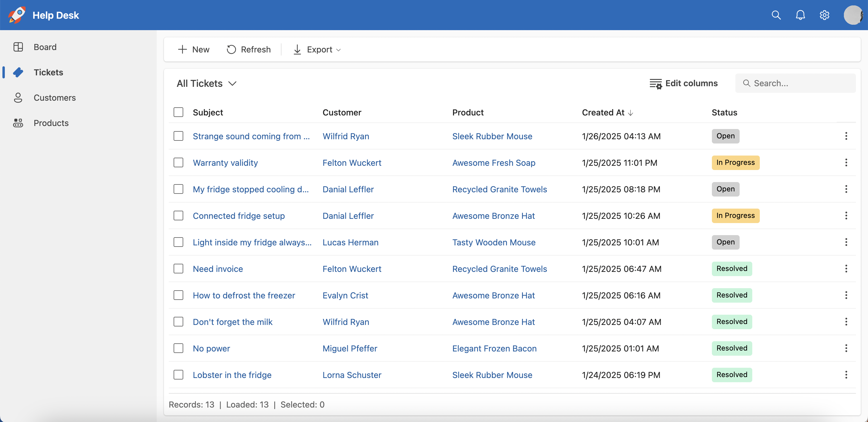
Task: Open customer Lorna Schuster
Action: pos(352,375)
